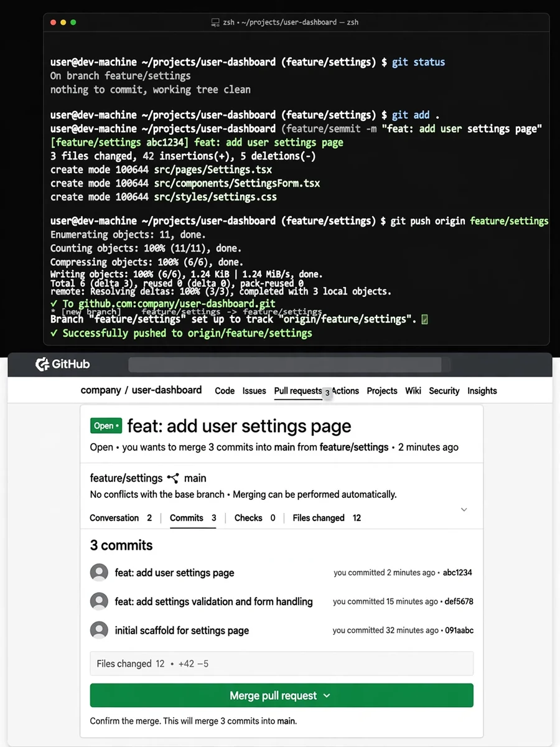Click 'nothing to commit, working tree clean' line

coord(151,90)
